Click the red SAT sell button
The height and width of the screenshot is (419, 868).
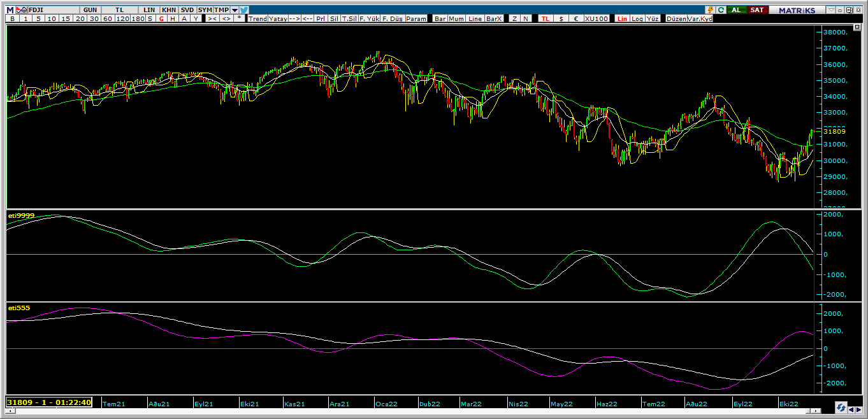click(x=756, y=10)
